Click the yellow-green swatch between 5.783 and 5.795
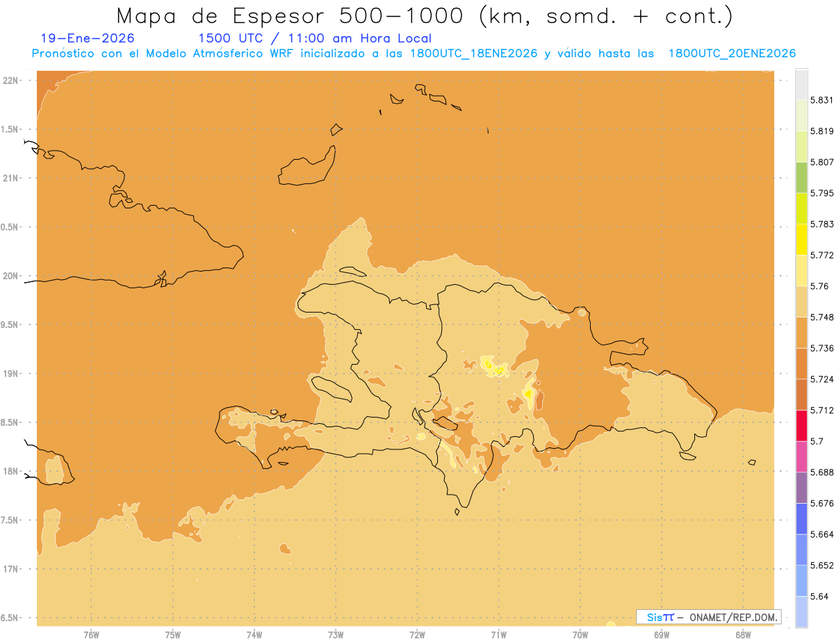Screen dimensions: 834x644 (x=801, y=208)
